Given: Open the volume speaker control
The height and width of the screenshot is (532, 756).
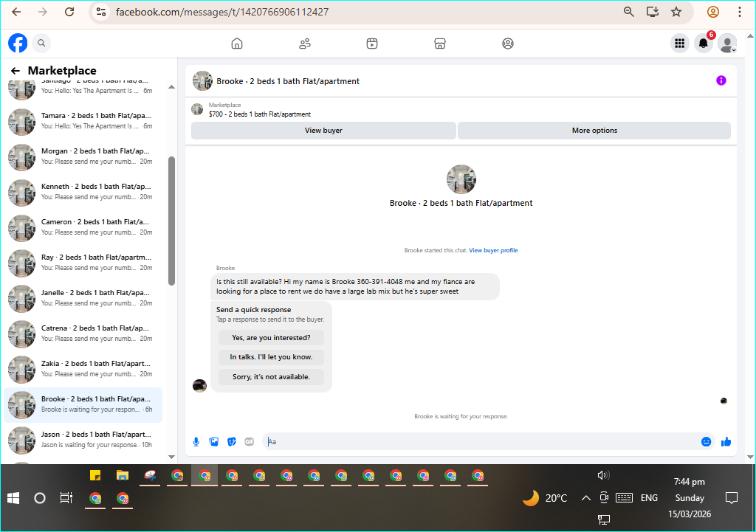Looking at the screenshot, I should (604, 476).
